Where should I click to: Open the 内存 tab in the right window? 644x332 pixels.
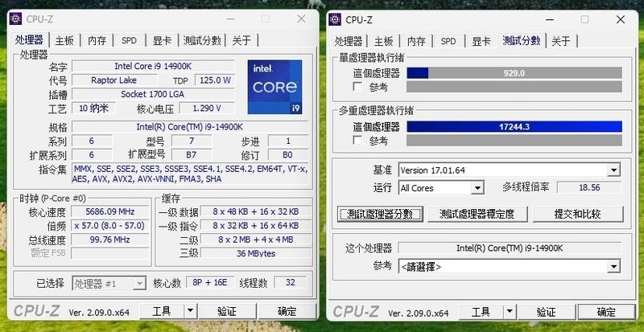pos(416,41)
